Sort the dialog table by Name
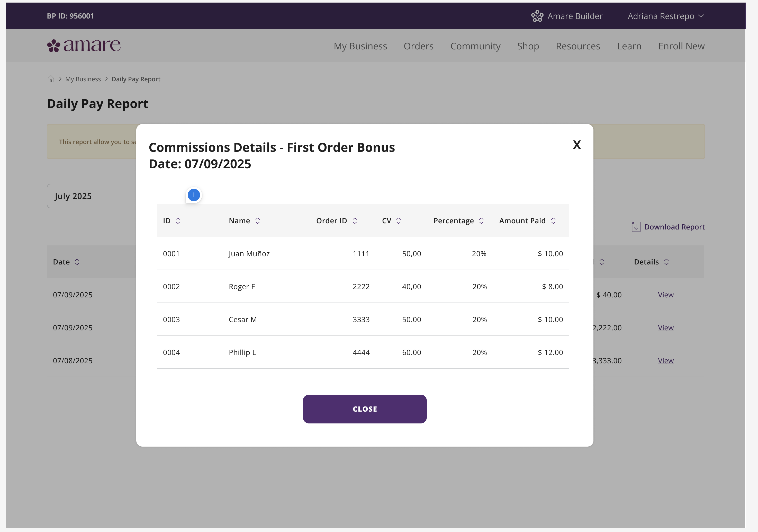 (257, 220)
